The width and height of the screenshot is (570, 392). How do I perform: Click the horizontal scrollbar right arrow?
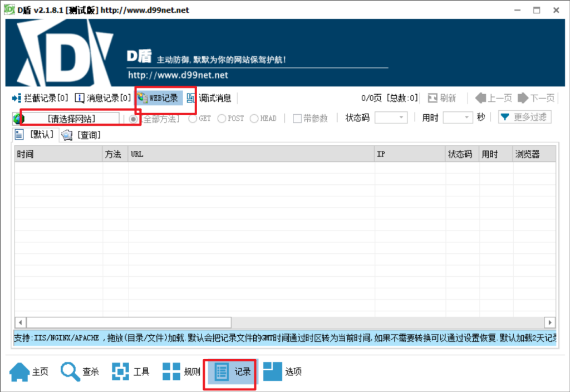[550, 322]
